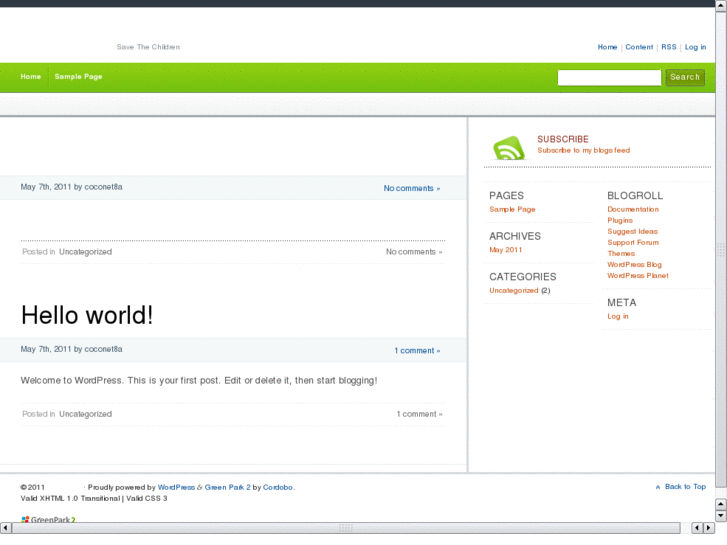
Task: Click the Search button
Action: (685, 77)
